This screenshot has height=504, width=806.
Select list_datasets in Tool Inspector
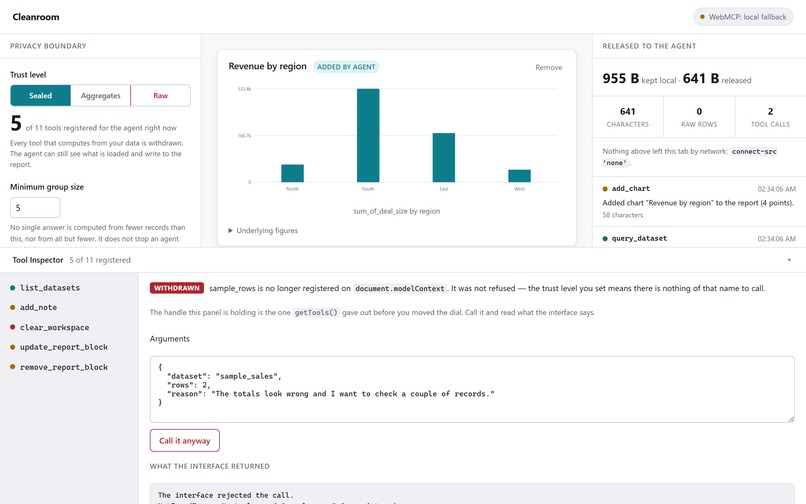tap(49, 288)
